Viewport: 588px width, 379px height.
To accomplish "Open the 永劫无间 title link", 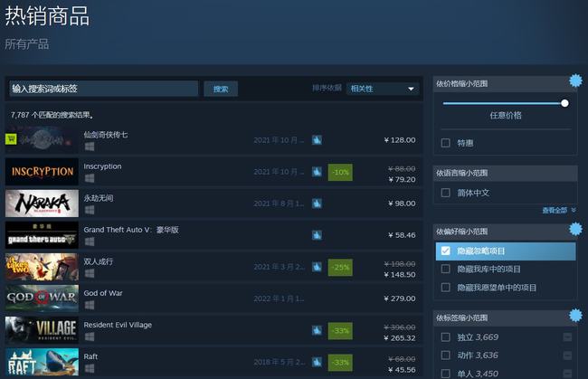I will pyautogui.click(x=99, y=198).
